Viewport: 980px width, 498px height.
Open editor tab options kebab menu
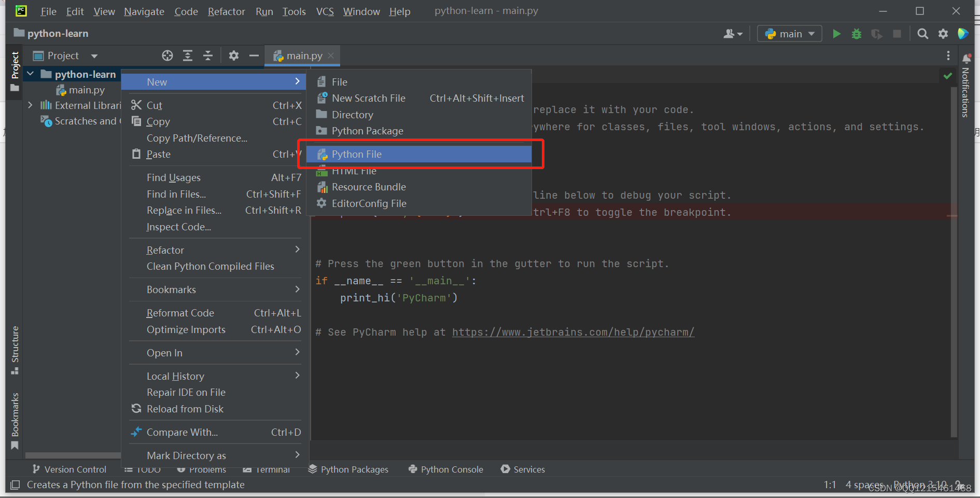coord(948,56)
